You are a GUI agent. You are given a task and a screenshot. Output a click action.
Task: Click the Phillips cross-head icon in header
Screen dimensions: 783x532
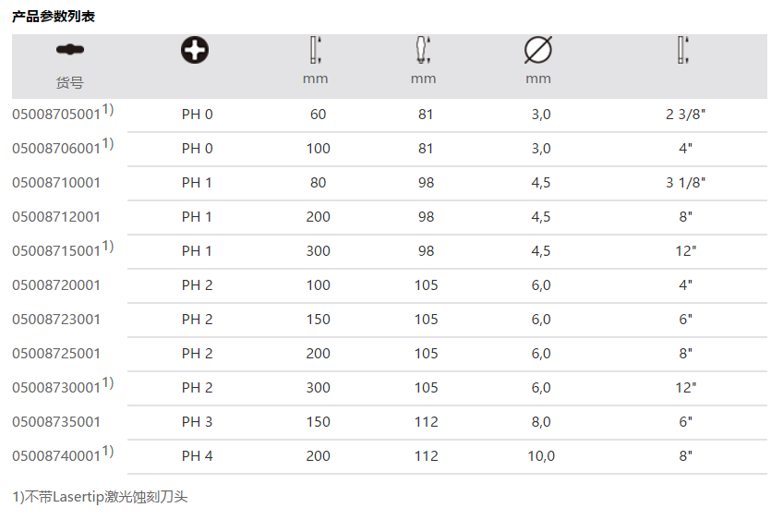(195, 50)
